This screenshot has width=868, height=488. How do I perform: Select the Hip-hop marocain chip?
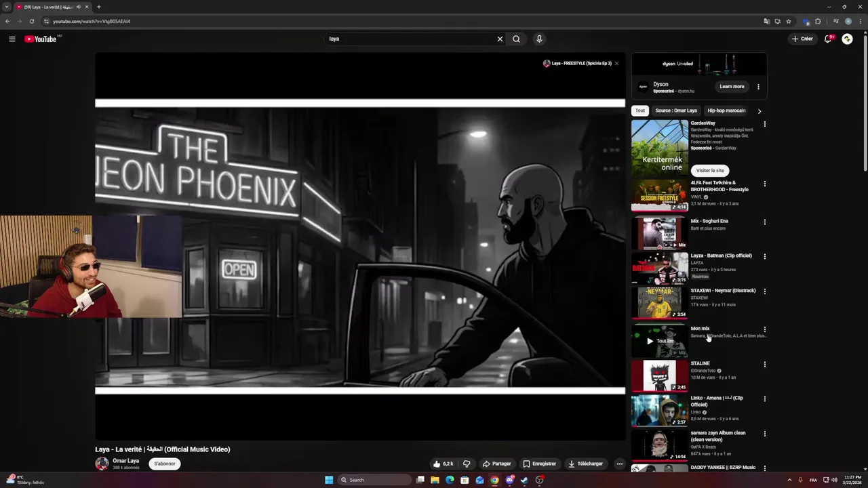click(x=726, y=110)
